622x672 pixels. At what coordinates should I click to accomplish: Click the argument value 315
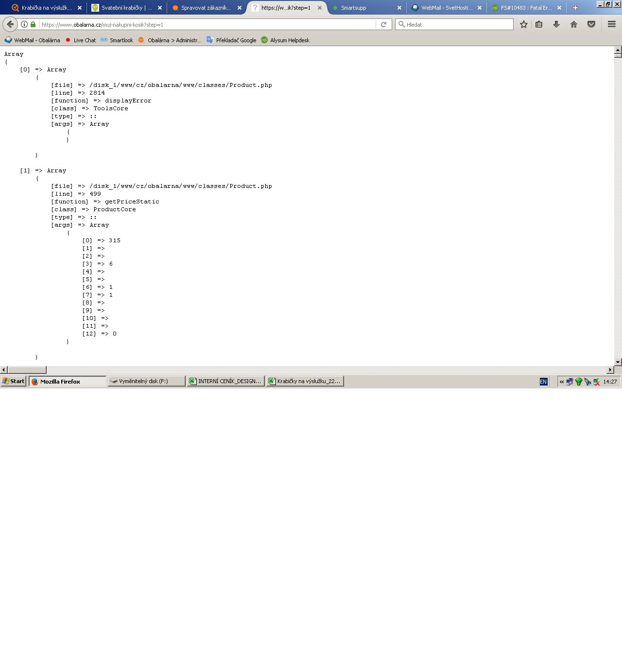[x=115, y=240]
